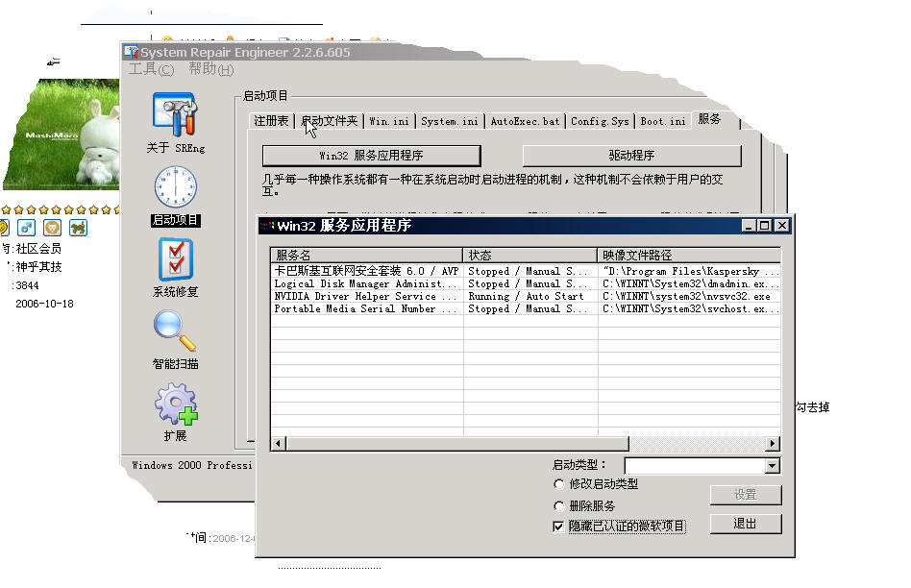Click the 设置 button
The height and width of the screenshot is (588, 911).
(x=746, y=495)
